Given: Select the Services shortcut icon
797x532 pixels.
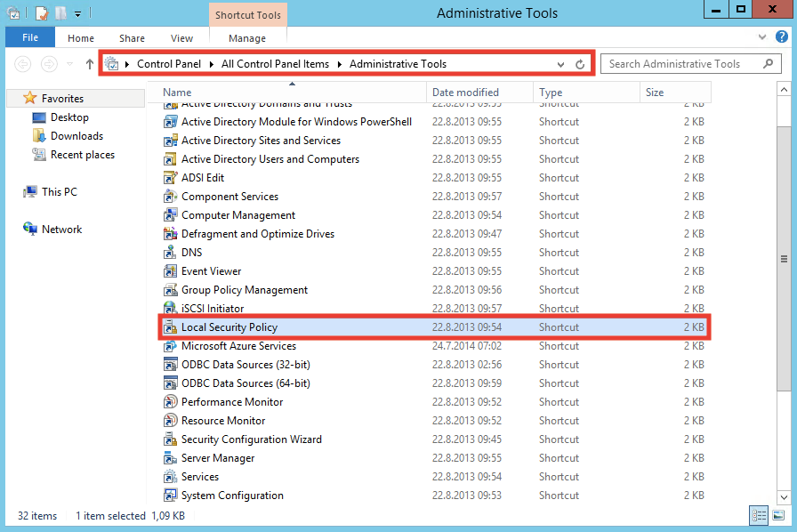Looking at the screenshot, I should (171, 477).
